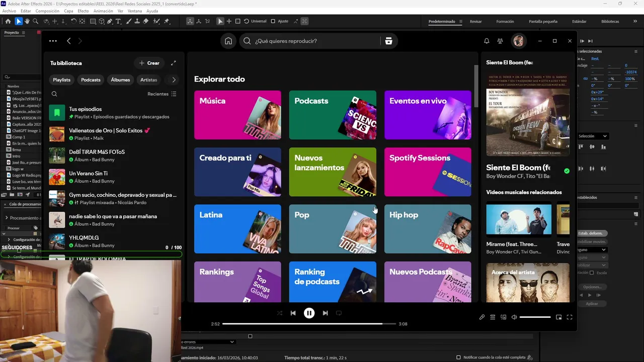Expand Tu biblioteca to full view
Image resolution: width=644 pixels, height=362 pixels.
(x=174, y=63)
